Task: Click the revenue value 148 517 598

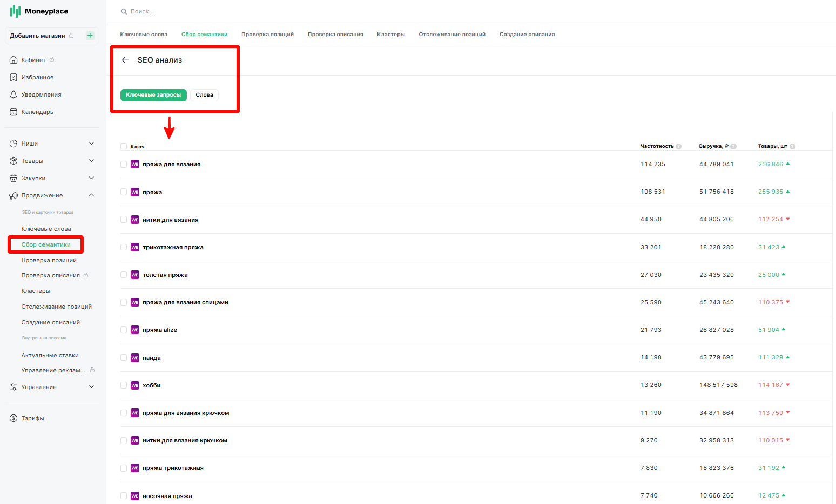Action: [718, 385]
